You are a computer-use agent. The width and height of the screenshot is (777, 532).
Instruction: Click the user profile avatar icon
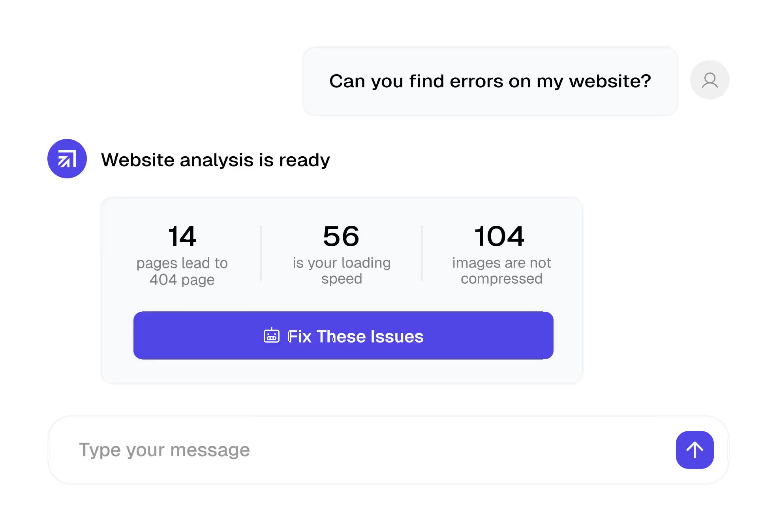click(x=709, y=80)
